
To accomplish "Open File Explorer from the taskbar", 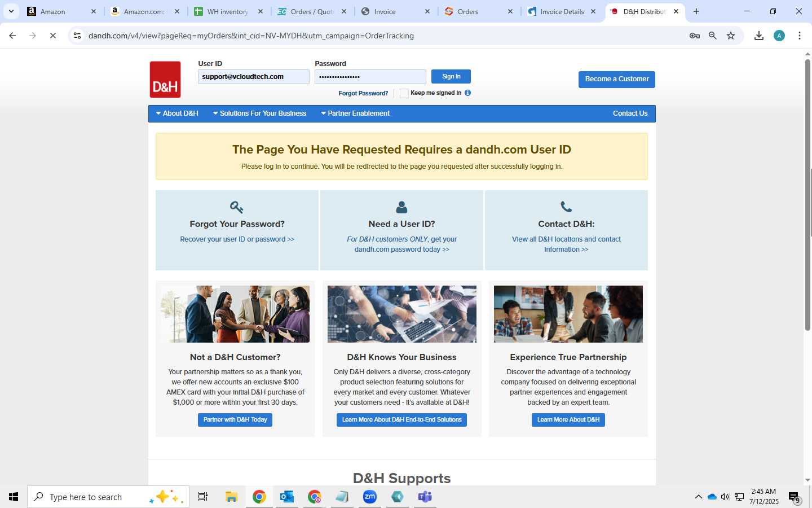I will click(231, 497).
